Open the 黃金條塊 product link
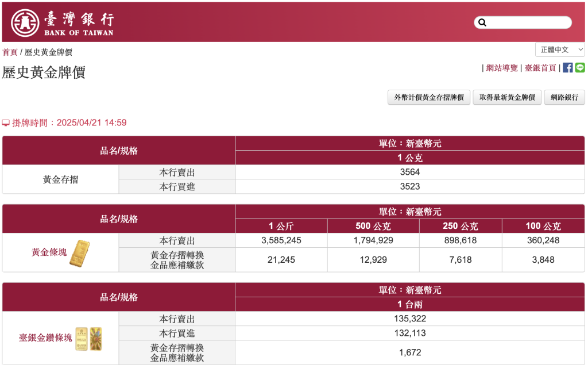This screenshot has height=368, width=588. tap(49, 252)
